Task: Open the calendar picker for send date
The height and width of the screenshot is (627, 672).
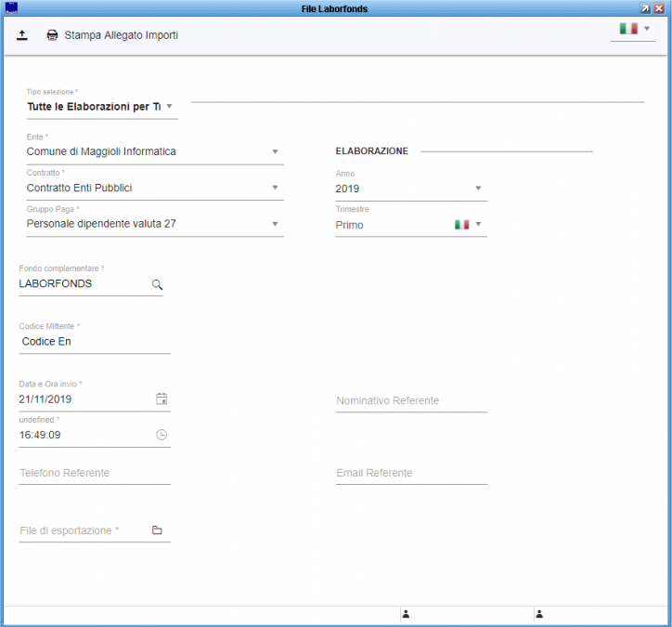Action: (x=162, y=398)
